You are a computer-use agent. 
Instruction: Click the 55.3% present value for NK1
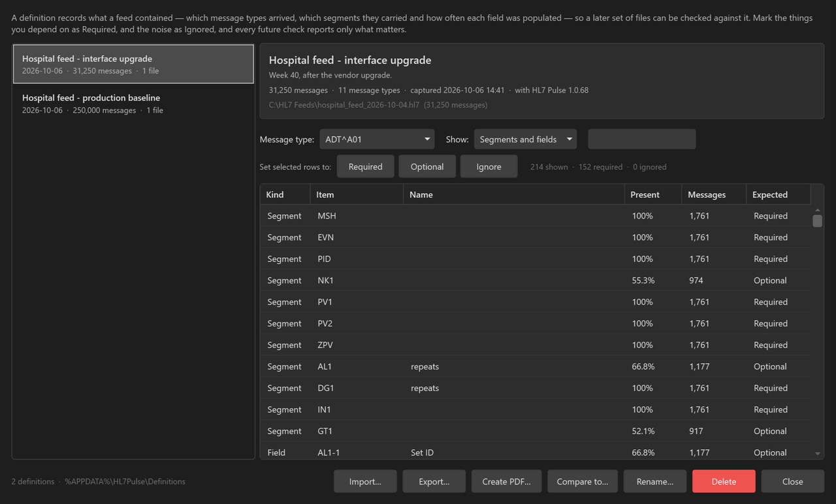tap(643, 280)
